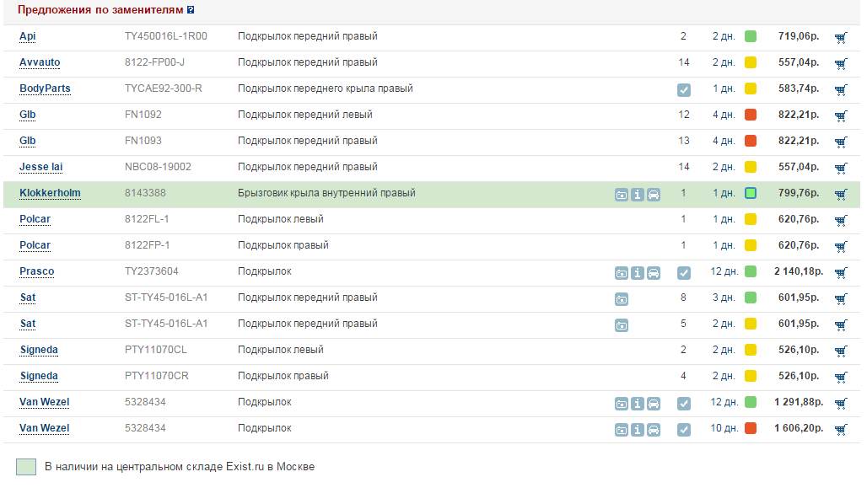867x504 pixels.
Task: Add Van Wezel 1 606,20р. offer to cart
Action: coord(840,429)
